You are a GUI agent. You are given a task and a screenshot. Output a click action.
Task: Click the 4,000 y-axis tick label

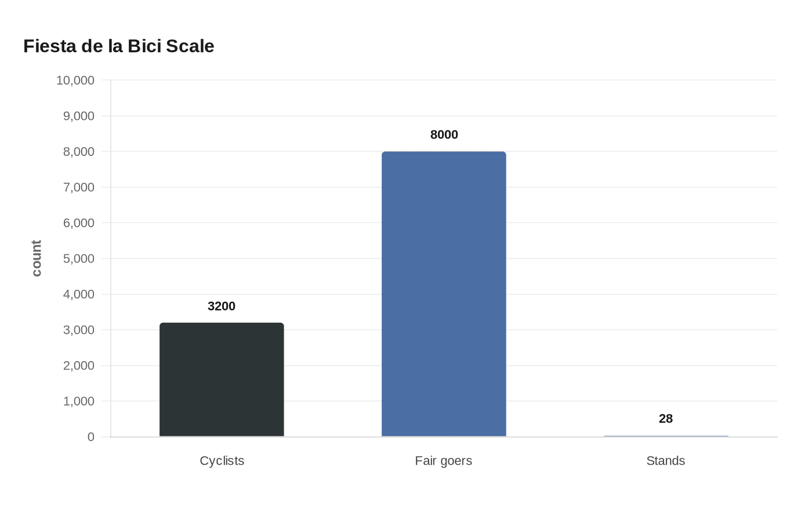[79, 294]
